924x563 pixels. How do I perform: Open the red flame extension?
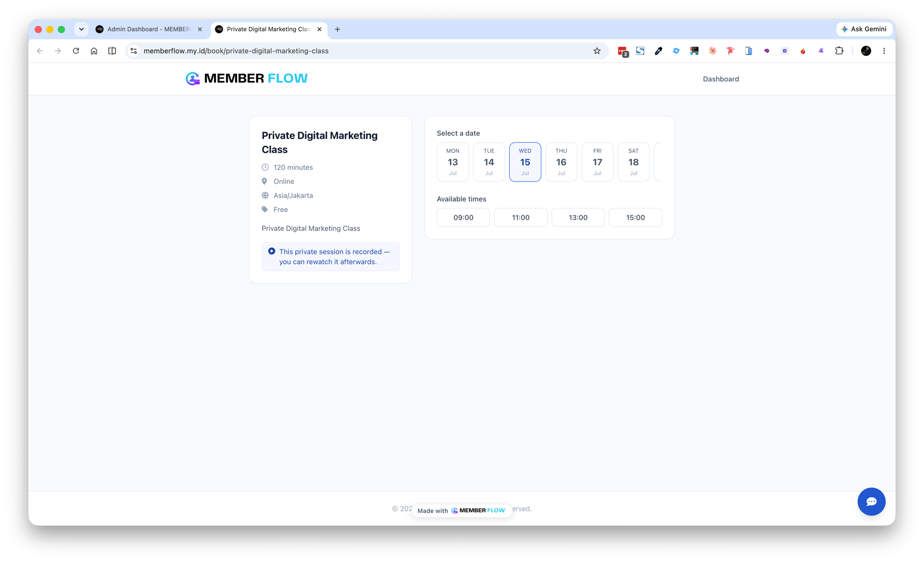coord(803,51)
